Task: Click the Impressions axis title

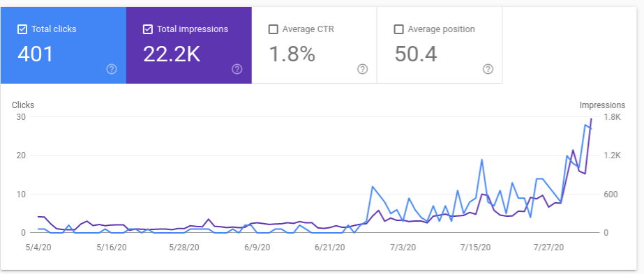Action: 602,105
